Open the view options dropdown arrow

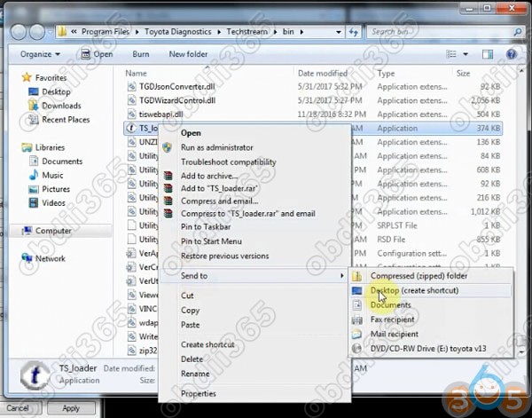pyautogui.click(x=465, y=54)
